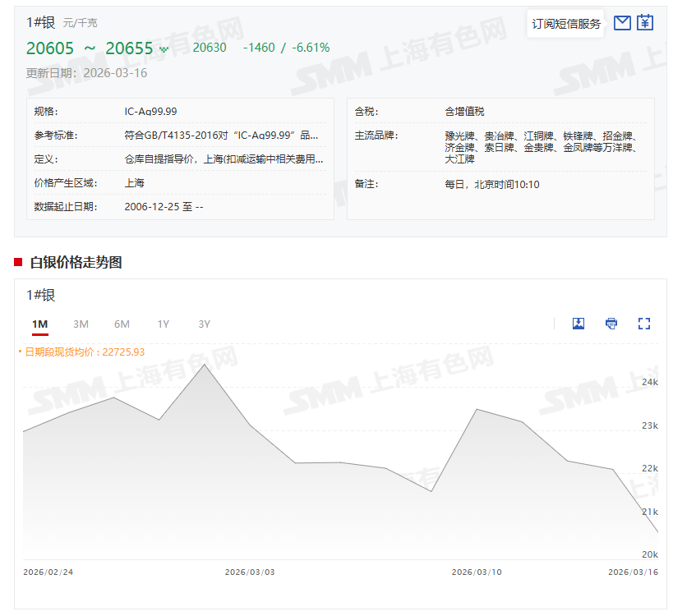Expand the truncated 定义 description
The image size is (673, 616).
point(224,159)
